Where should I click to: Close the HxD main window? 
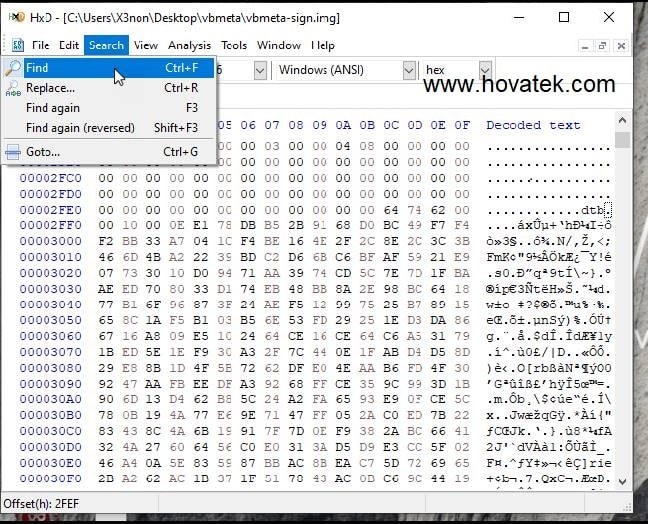(609, 17)
